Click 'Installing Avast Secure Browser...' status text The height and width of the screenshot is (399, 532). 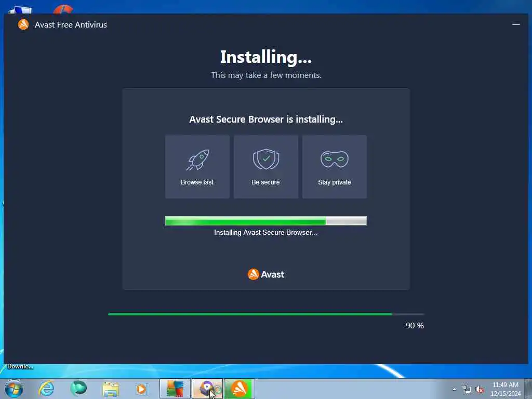(x=265, y=232)
